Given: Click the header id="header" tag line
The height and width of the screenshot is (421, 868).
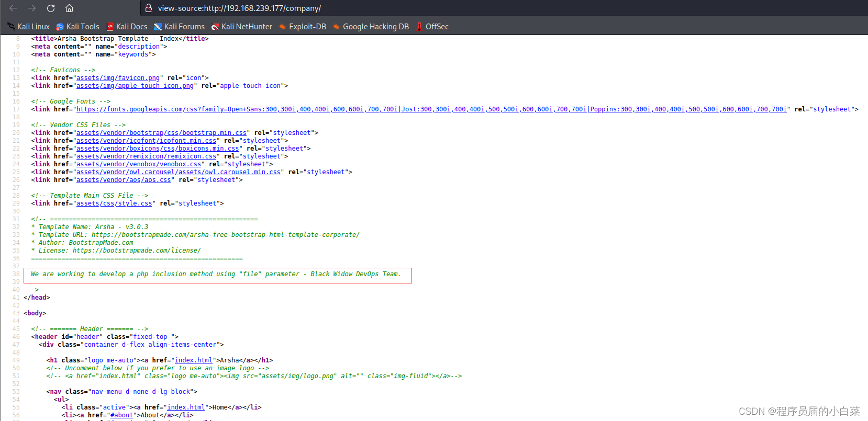Looking at the screenshot, I should [105, 337].
